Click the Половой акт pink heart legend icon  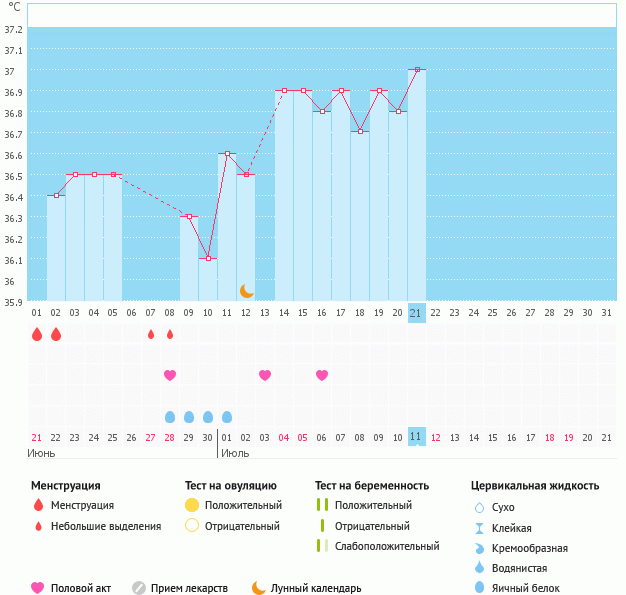coord(38,588)
